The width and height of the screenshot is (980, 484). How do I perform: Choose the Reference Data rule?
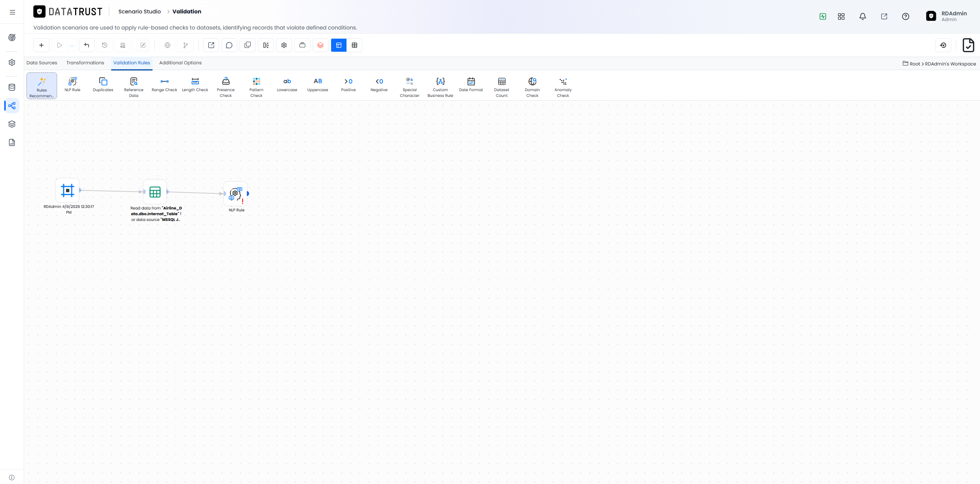pos(134,87)
